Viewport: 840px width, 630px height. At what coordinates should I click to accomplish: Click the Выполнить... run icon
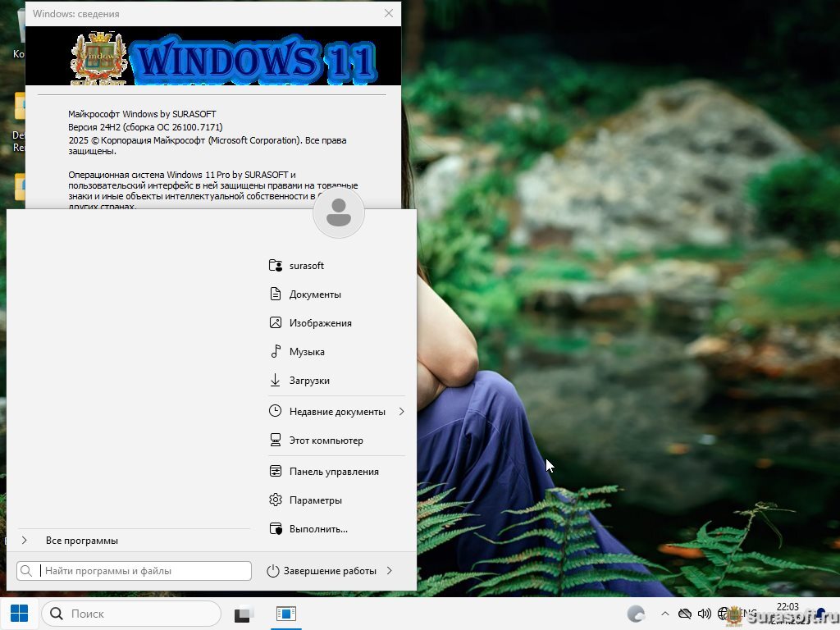point(276,529)
